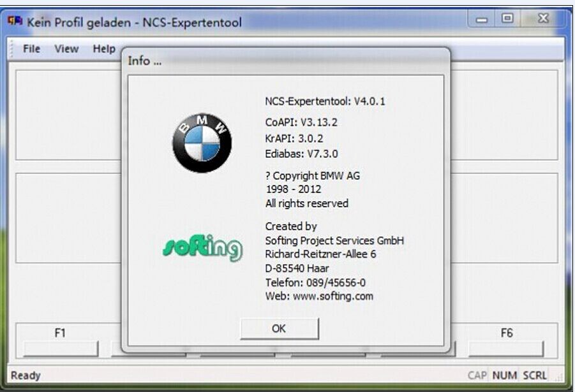Click the small icon left of 'Kein Profil geladen'
Viewport: 575px width, 392px height.
[x=15, y=21]
